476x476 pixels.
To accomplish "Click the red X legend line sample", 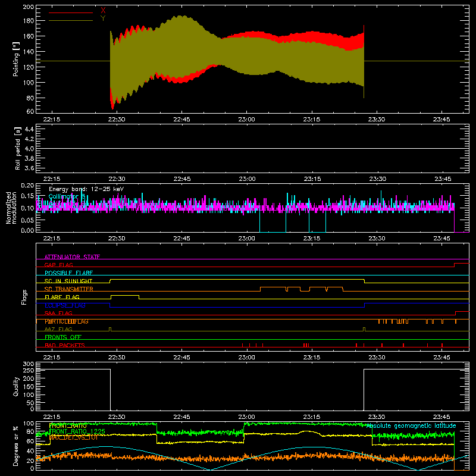I will [x=71, y=12].
